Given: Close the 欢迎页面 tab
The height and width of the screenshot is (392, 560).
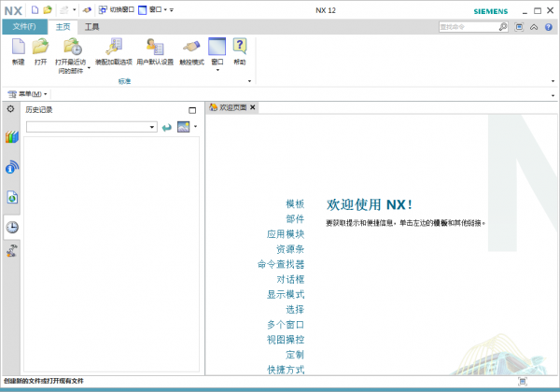Looking at the screenshot, I should (x=253, y=107).
